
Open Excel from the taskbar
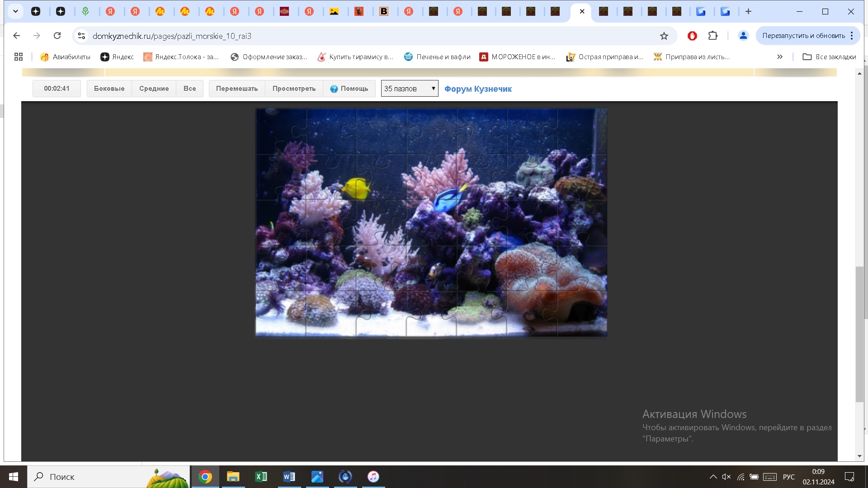pos(261,477)
